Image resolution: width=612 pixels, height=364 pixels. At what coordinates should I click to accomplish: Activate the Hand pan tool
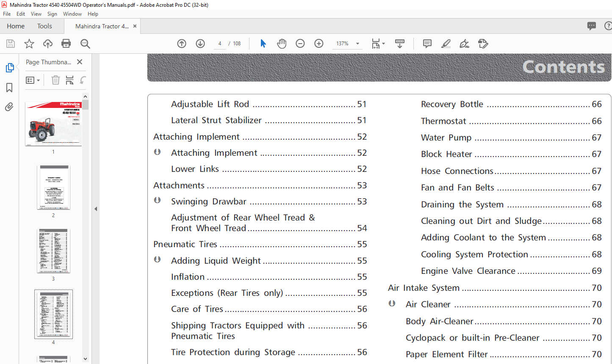coord(282,44)
